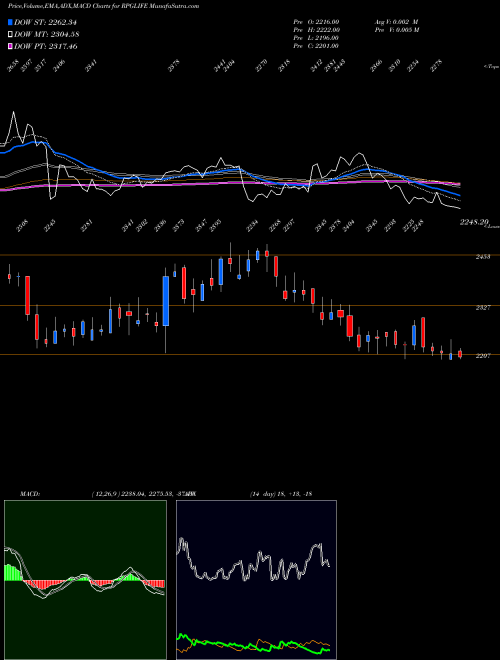Click the 'Pre L: 2196.00' value

click(x=316, y=37)
